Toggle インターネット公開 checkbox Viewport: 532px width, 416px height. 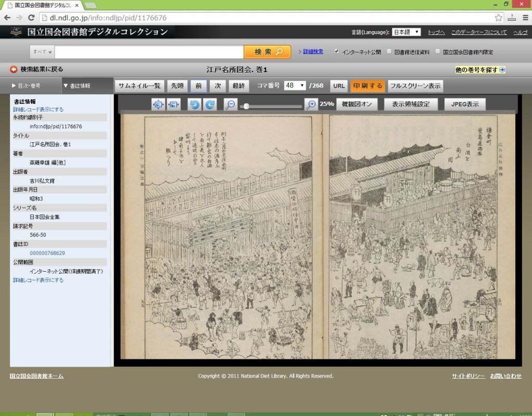336,51
